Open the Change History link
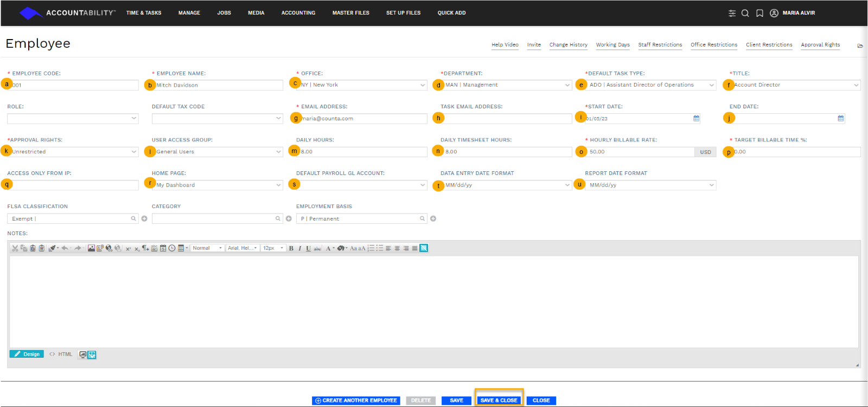868x407 pixels. click(x=568, y=45)
